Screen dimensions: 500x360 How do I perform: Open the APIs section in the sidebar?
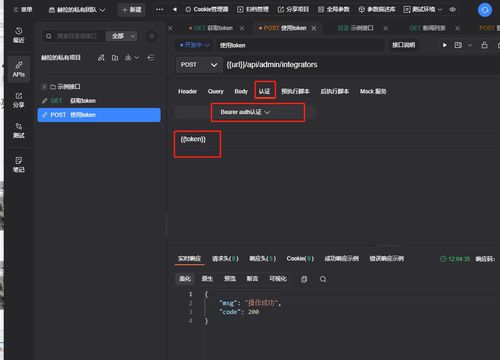[19, 69]
